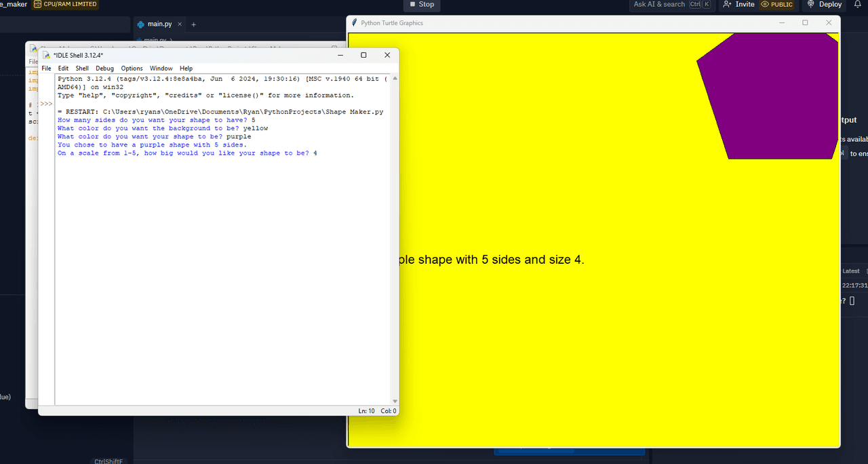Click the IDLE scrollbar up arrow

point(395,79)
